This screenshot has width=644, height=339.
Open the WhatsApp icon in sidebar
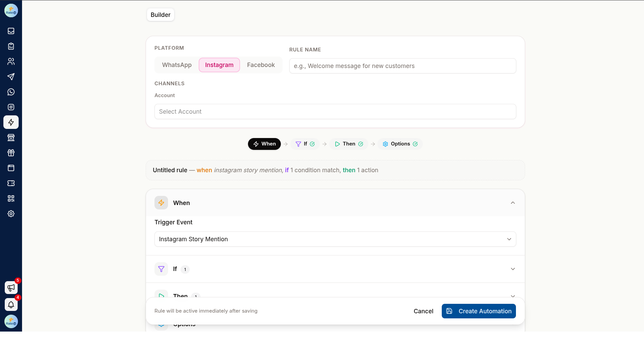tap(11, 92)
